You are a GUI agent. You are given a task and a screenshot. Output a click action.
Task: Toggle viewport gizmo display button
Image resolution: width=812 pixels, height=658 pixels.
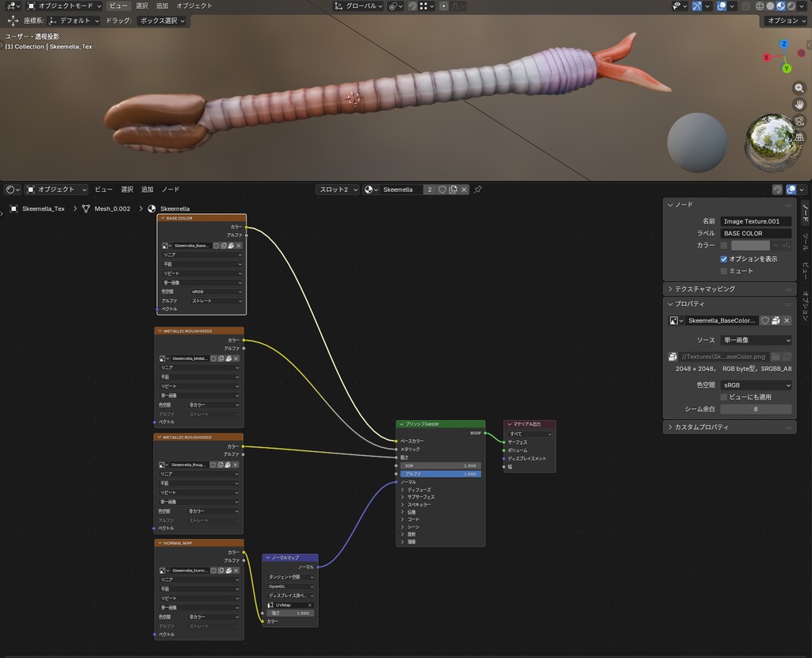coord(697,6)
